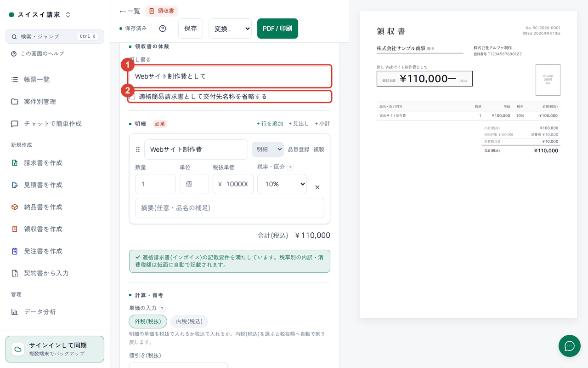Click the help icon next to 単価の入力
The width and height of the screenshot is (588, 368).
pos(163,309)
